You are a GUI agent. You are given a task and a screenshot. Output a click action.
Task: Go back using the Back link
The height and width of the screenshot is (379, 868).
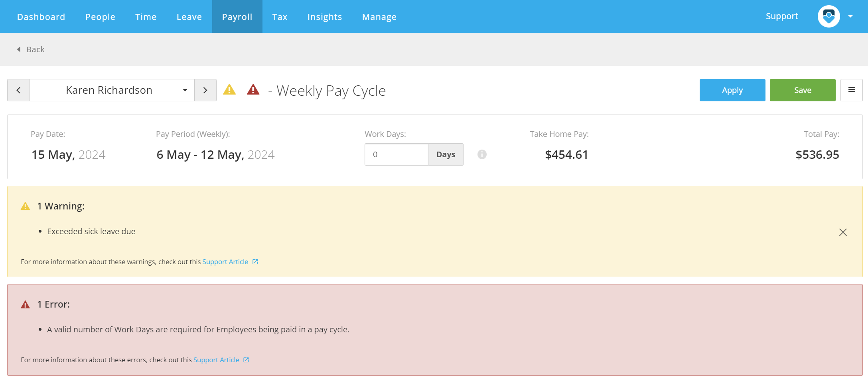31,49
